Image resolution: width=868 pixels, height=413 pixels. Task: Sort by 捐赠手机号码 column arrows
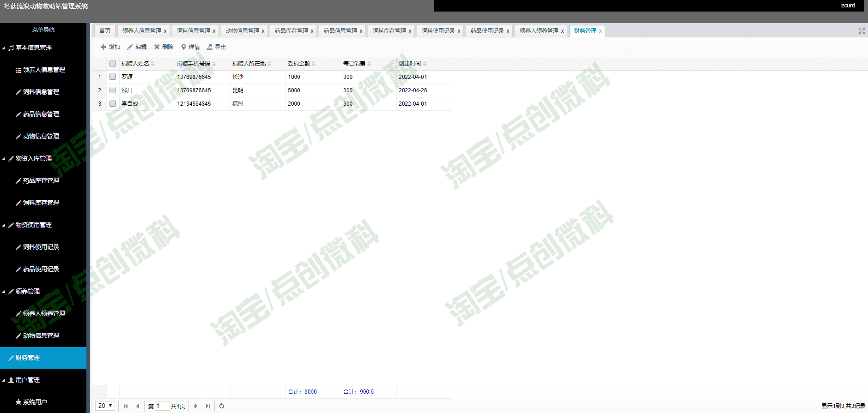[x=214, y=64]
